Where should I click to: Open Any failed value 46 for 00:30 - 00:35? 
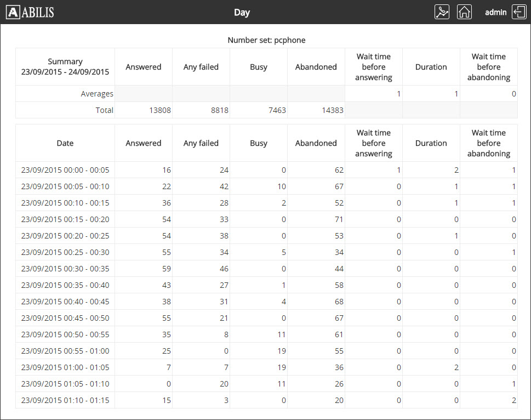[x=224, y=269]
